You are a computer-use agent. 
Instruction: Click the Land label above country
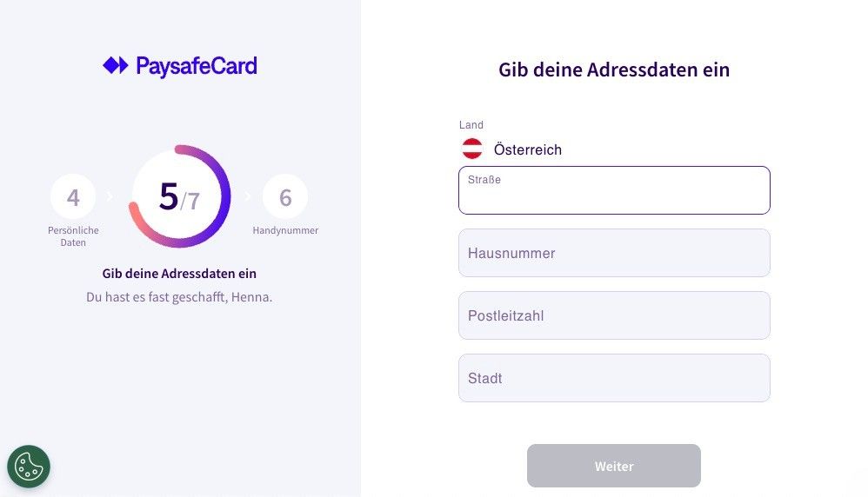pyautogui.click(x=471, y=125)
